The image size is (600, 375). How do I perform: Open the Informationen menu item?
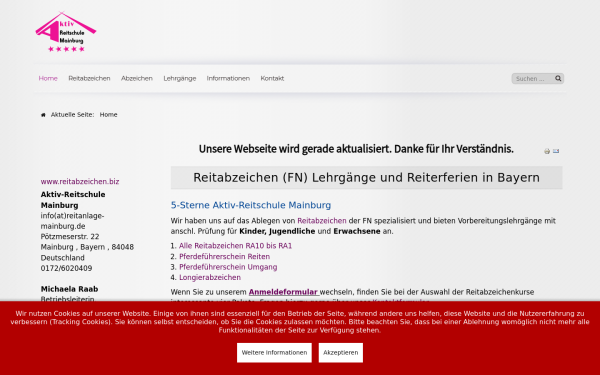[x=228, y=78]
